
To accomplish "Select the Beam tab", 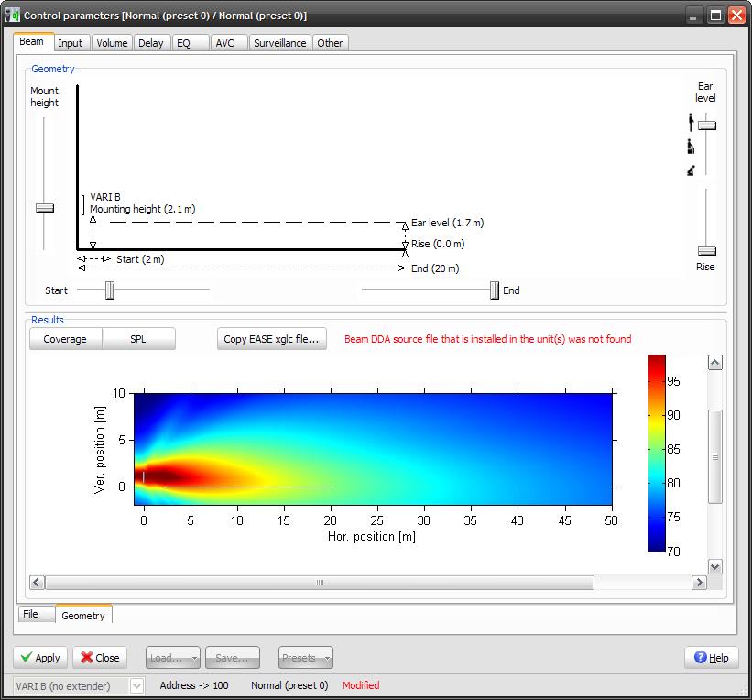I will click(32, 42).
